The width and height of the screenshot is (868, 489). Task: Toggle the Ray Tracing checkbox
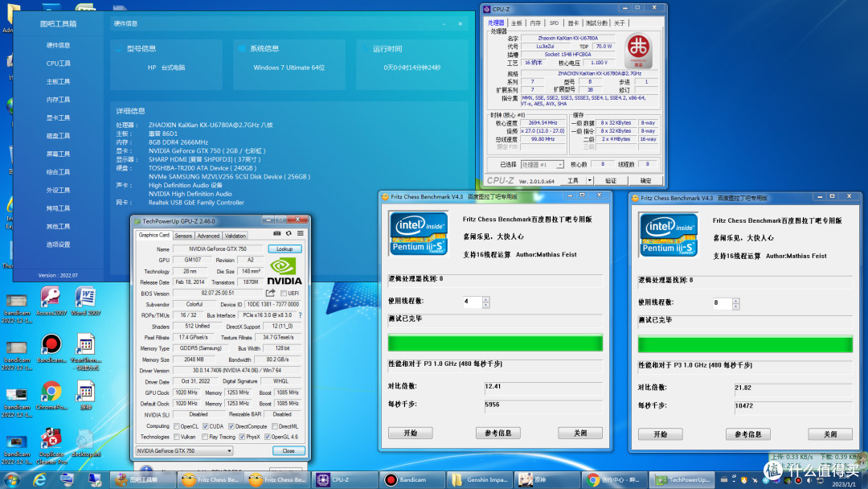206,437
